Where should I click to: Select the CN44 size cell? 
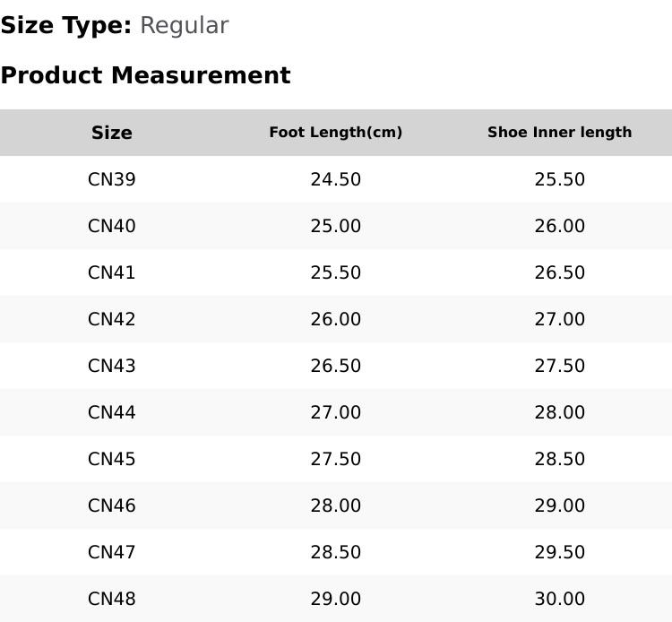click(x=111, y=412)
